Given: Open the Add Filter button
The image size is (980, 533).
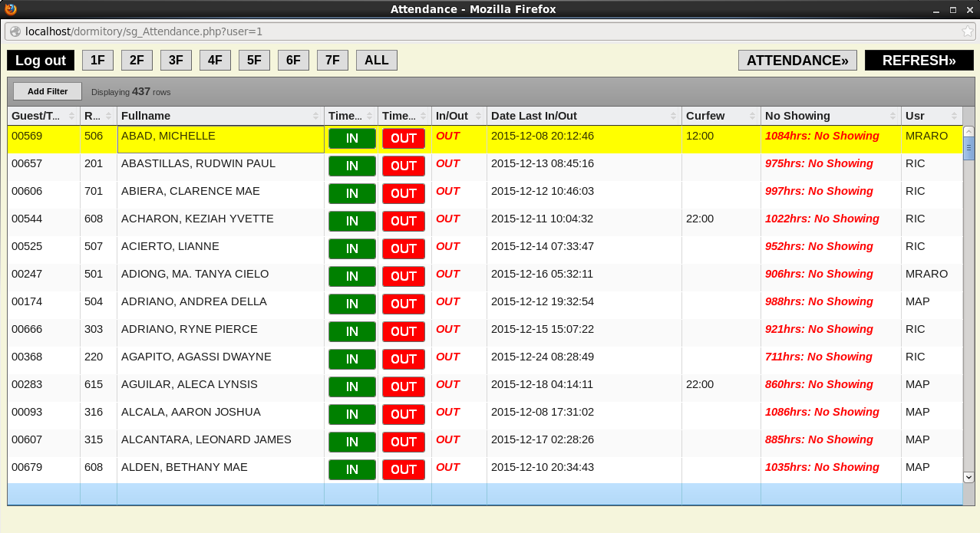Looking at the screenshot, I should 48,91.
